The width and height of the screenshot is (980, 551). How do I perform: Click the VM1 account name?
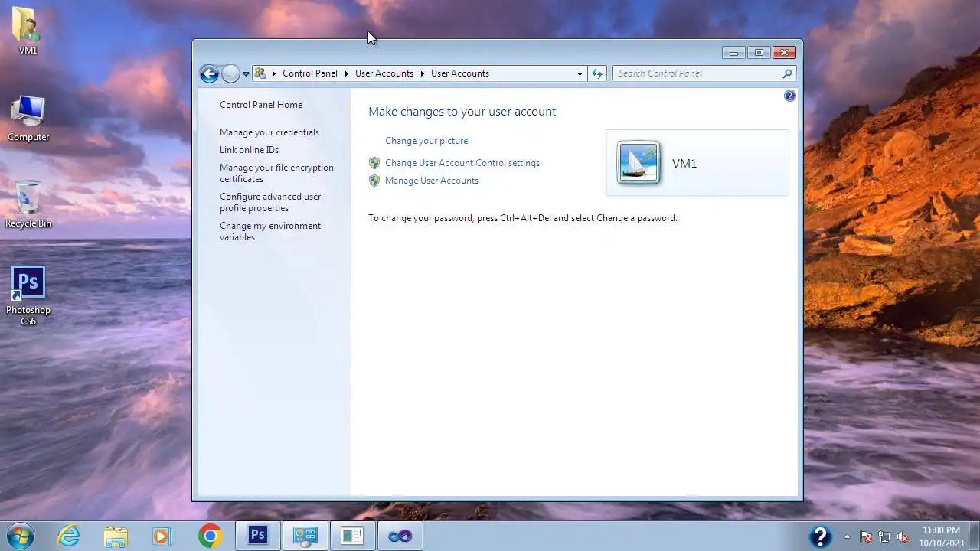point(684,164)
